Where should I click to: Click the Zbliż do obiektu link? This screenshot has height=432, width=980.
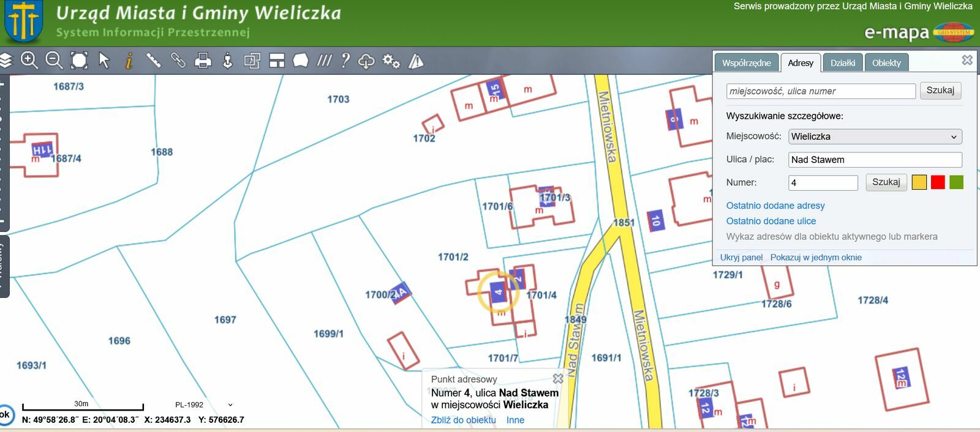(463, 420)
